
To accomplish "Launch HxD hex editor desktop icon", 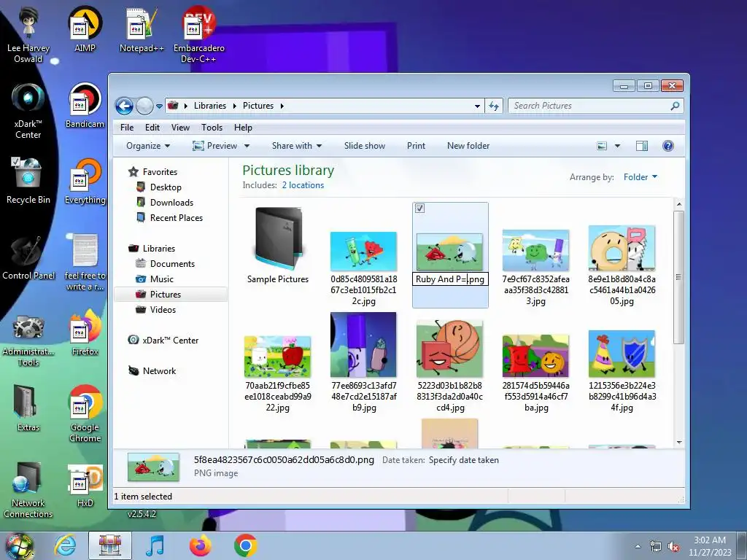I will point(85,485).
